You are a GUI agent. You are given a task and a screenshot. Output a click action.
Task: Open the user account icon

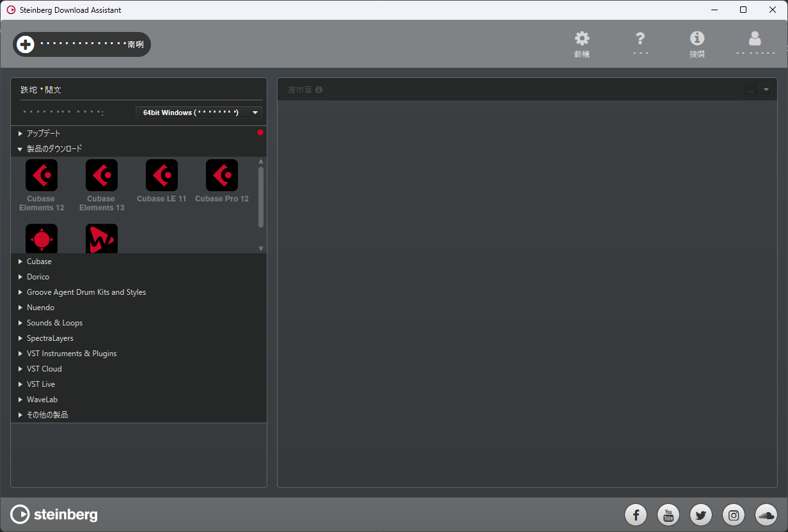[x=755, y=38]
